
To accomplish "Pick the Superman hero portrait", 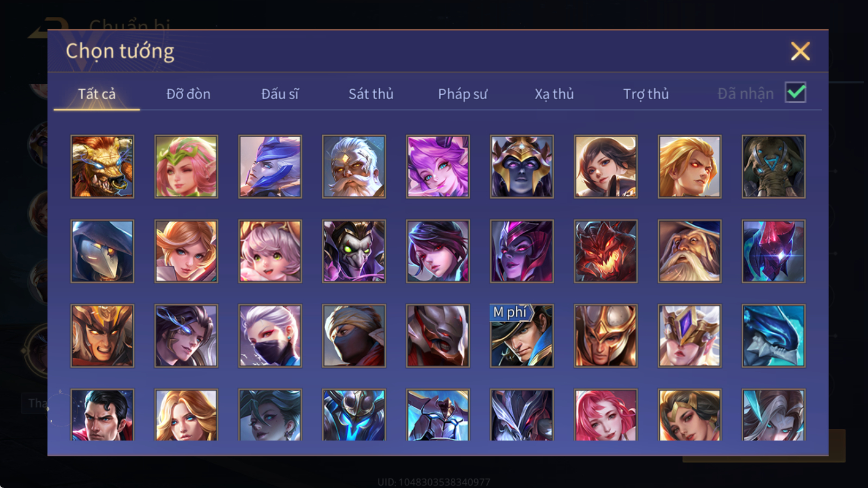I will (x=102, y=415).
